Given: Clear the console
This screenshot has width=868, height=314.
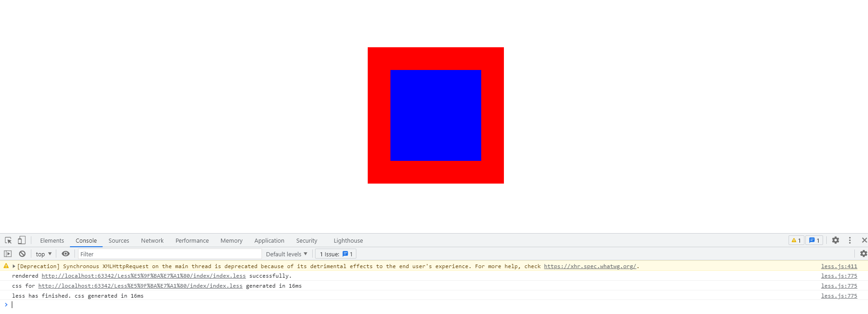Looking at the screenshot, I should click(x=22, y=254).
